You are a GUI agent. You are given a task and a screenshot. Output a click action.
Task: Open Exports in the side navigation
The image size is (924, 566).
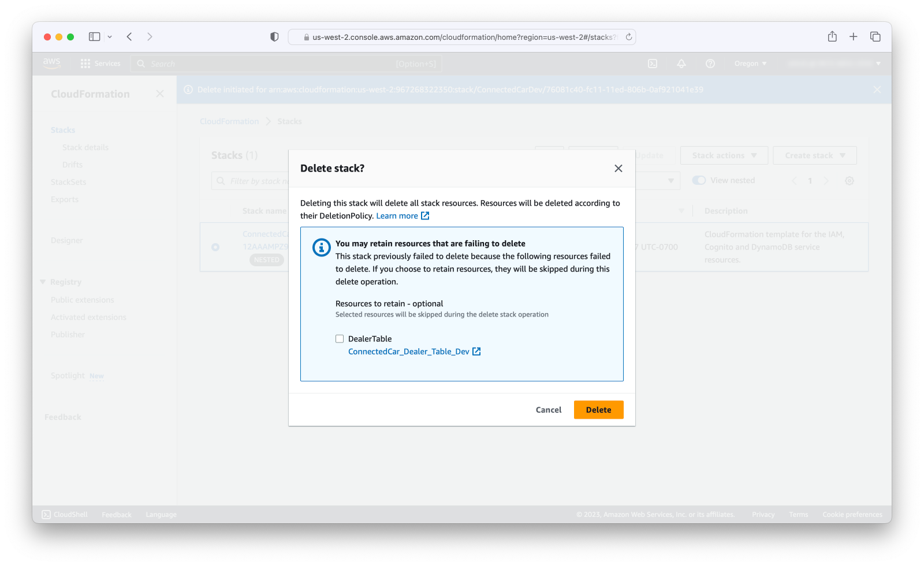(x=65, y=199)
